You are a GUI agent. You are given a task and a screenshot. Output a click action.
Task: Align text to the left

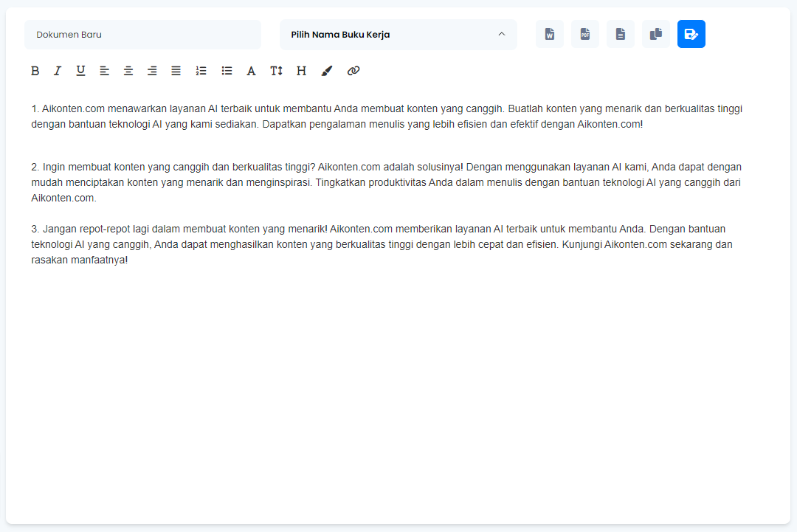pos(104,71)
